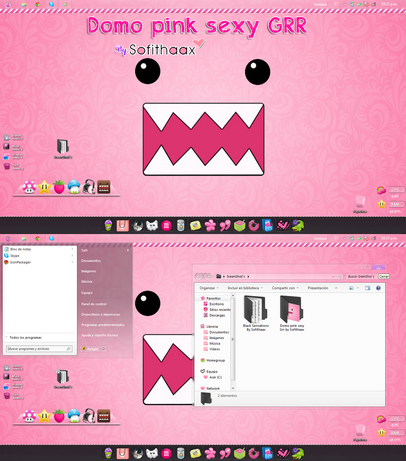Click the pink mushroom dock icon, upper screenshot
Image resolution: width=406 pixels, height=461 pixels.
click(x=29, y=187)
